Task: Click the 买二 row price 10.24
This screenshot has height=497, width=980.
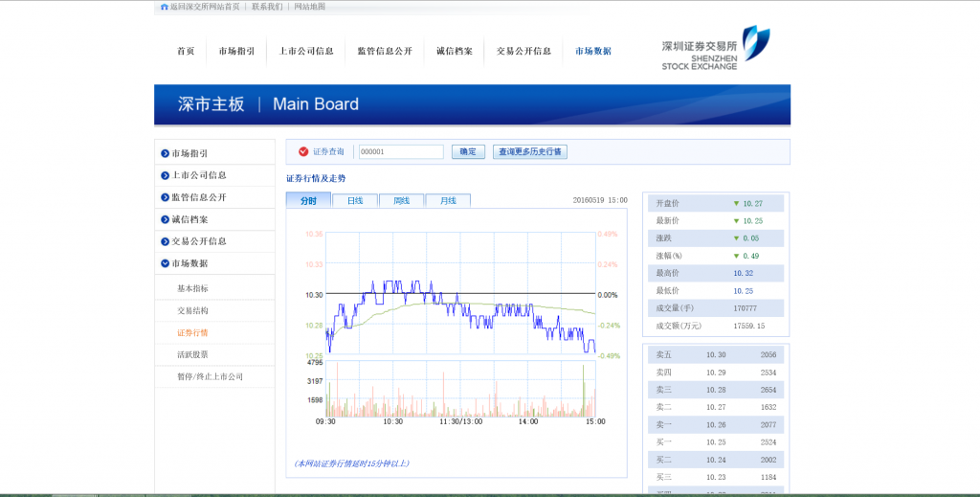Action: point(716,460)
